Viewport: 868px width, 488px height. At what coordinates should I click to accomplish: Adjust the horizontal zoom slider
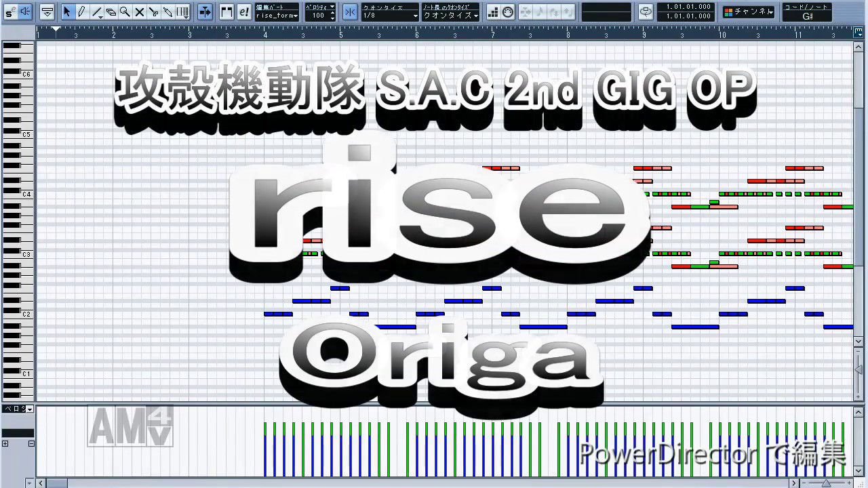click(x=826, y=483)
